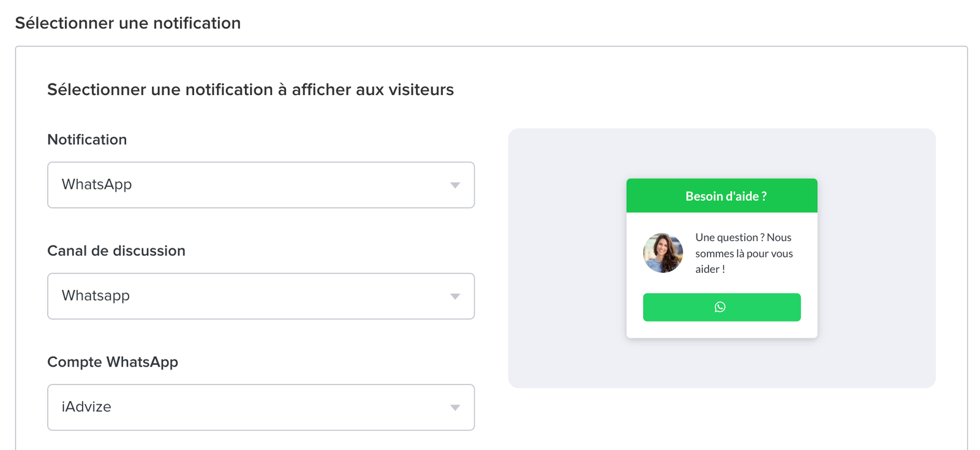980x450 pixels.
Task: Click the Compte WhatsApp label
Action: click(113, 362)
